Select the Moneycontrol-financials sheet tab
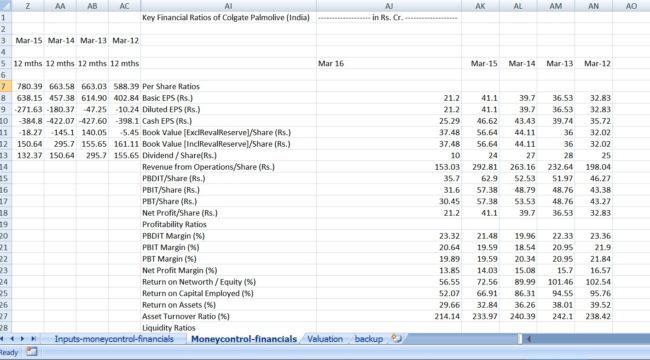 [x=244, y=339]
